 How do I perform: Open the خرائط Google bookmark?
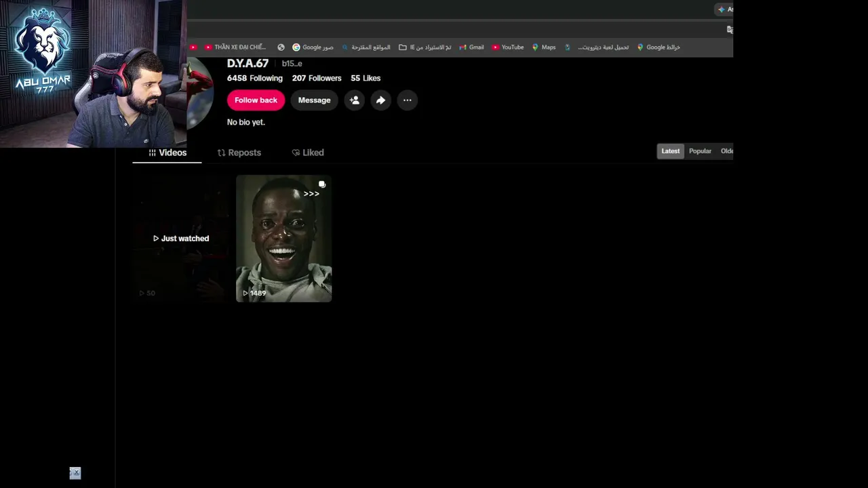coord(658,47)
